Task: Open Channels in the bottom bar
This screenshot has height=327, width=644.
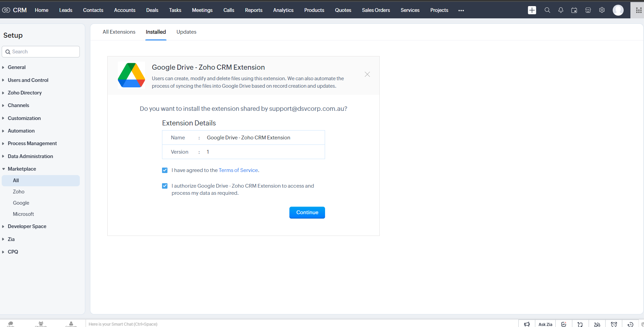Action: pos(41,324)
